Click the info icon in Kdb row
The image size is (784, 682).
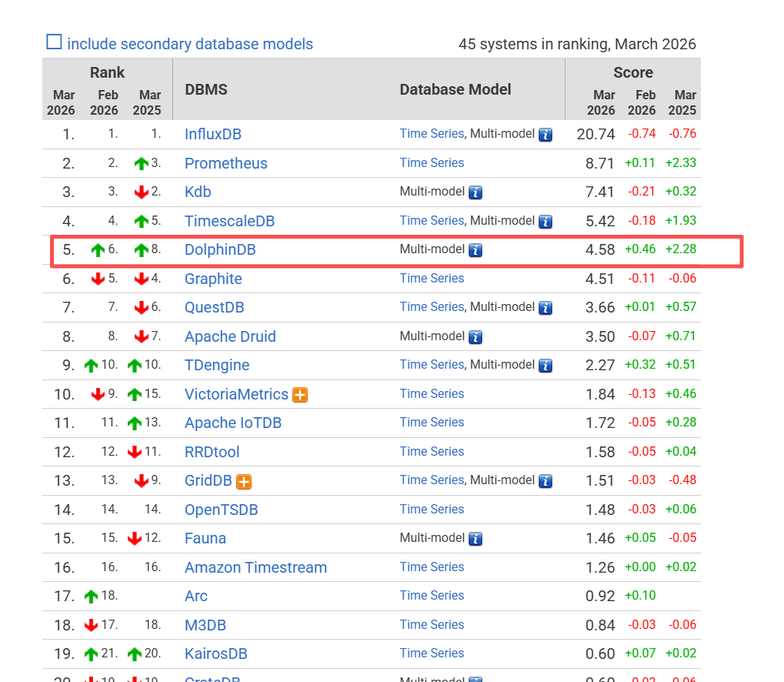pos(475,192)
